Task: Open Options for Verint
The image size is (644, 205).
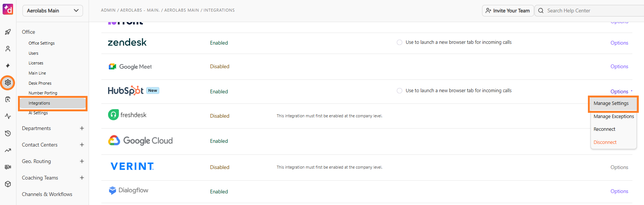Action: coord(619,167)
